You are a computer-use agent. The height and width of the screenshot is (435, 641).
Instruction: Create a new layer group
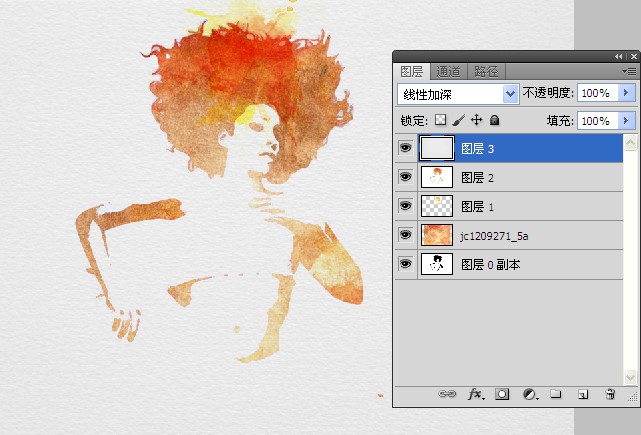coord(556,395)
